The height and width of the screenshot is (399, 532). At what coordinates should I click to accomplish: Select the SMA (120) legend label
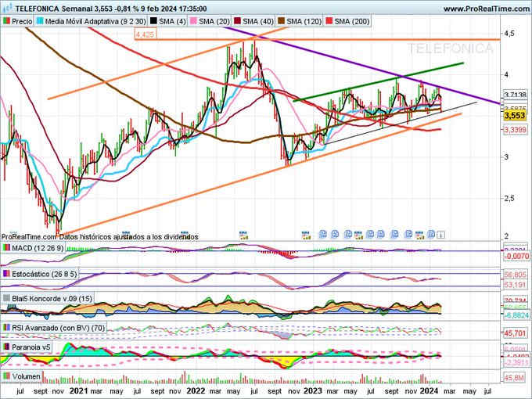click(304, 21)
